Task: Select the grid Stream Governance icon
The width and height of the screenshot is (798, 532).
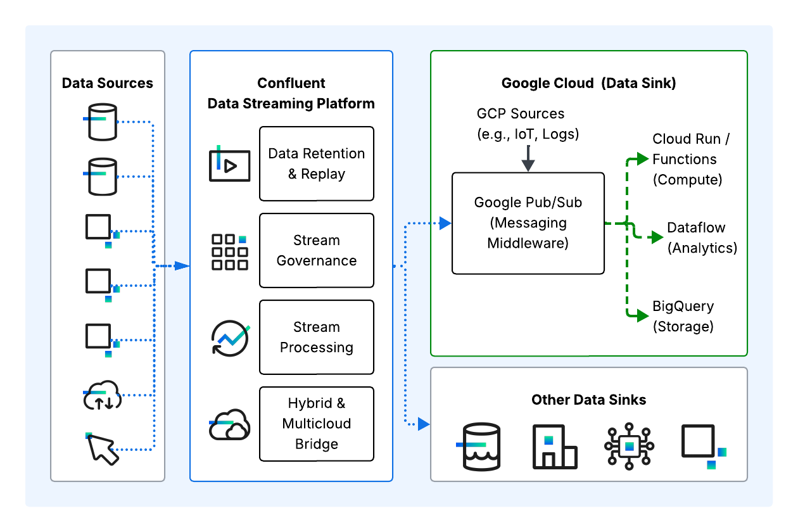Action: click(x=229, y=251)
